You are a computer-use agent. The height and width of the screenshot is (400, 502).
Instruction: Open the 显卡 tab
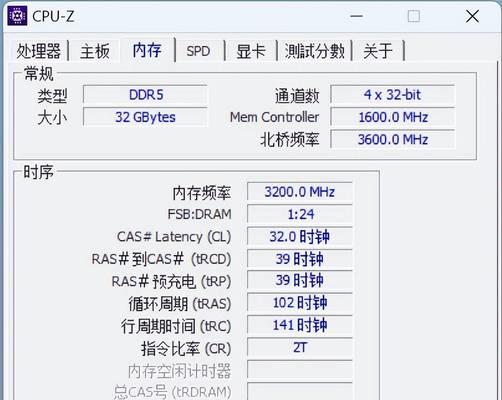pos(251,51)
